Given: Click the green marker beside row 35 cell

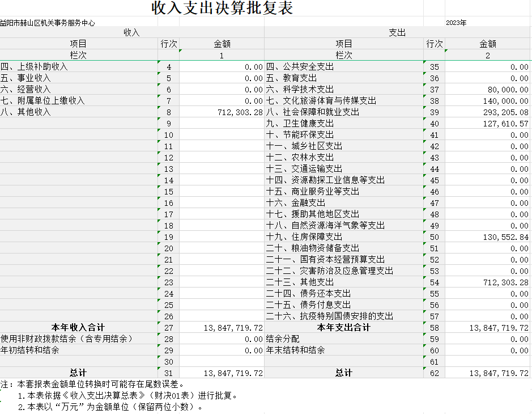Looking at the screenshot, I should point(424,62).
